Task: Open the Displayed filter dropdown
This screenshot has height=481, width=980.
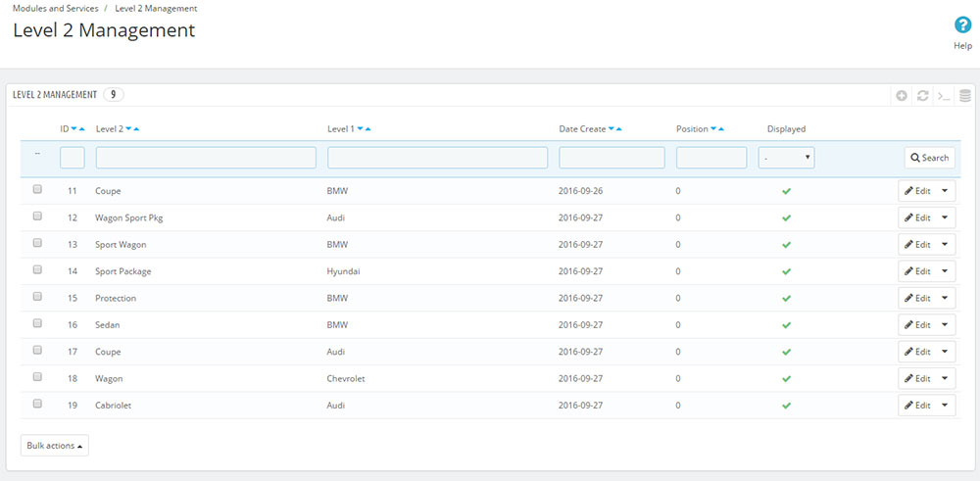Action: click(x=786, y=158)
